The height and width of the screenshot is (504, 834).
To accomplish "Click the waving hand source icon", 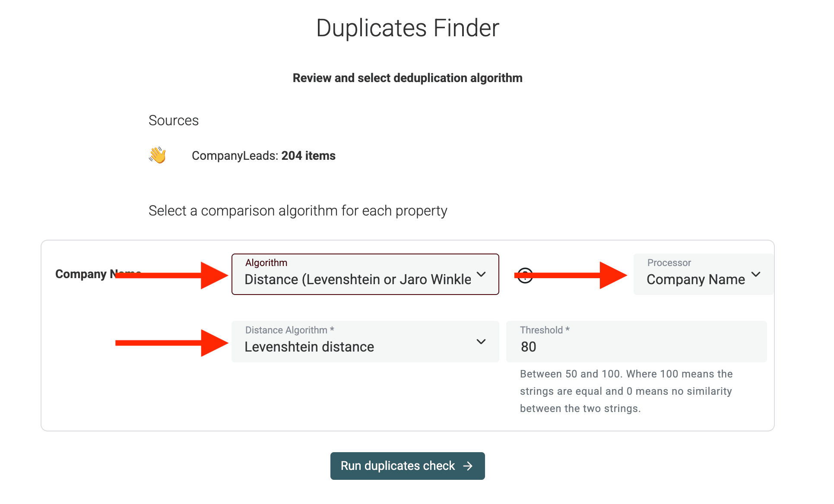I will coord(157,155).
